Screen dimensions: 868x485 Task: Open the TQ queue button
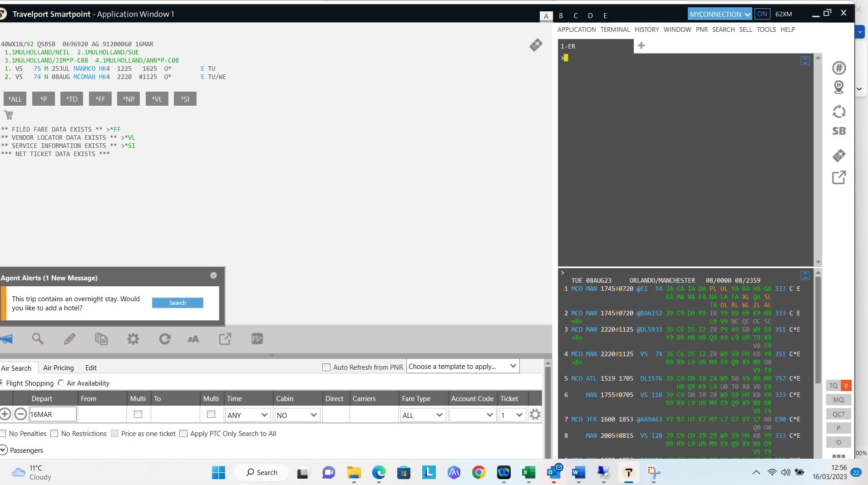pyautogui.click(x=833, y=386)
